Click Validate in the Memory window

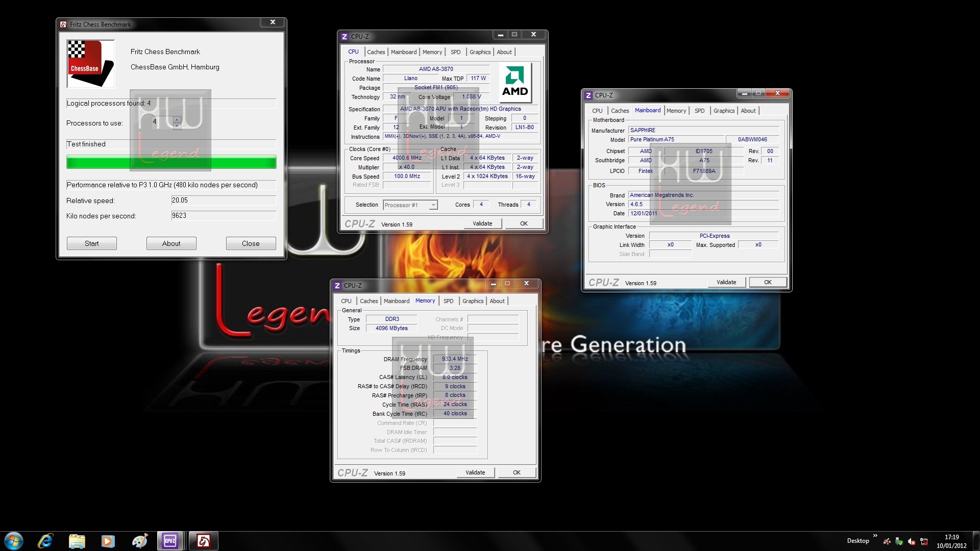(x=476, y=472)
